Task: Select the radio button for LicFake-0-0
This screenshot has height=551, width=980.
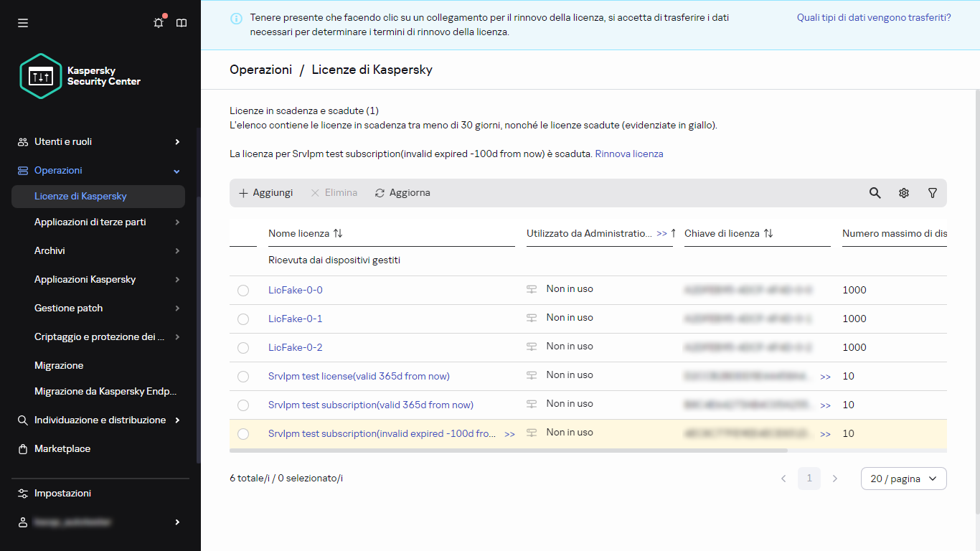Action: [x=243, y=288]
